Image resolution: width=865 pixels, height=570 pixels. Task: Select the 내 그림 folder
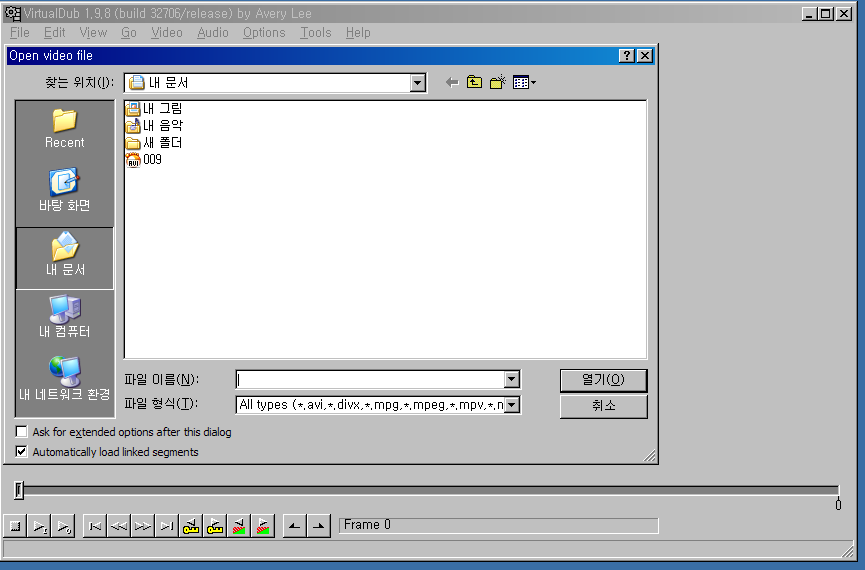tap(154, 109)
